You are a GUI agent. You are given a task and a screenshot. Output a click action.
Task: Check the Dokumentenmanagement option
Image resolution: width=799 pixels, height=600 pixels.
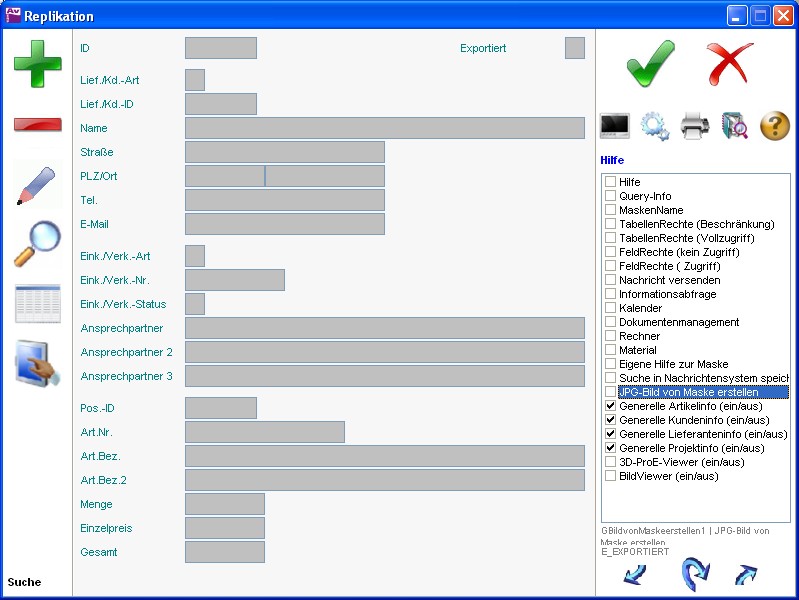[610, 323]
